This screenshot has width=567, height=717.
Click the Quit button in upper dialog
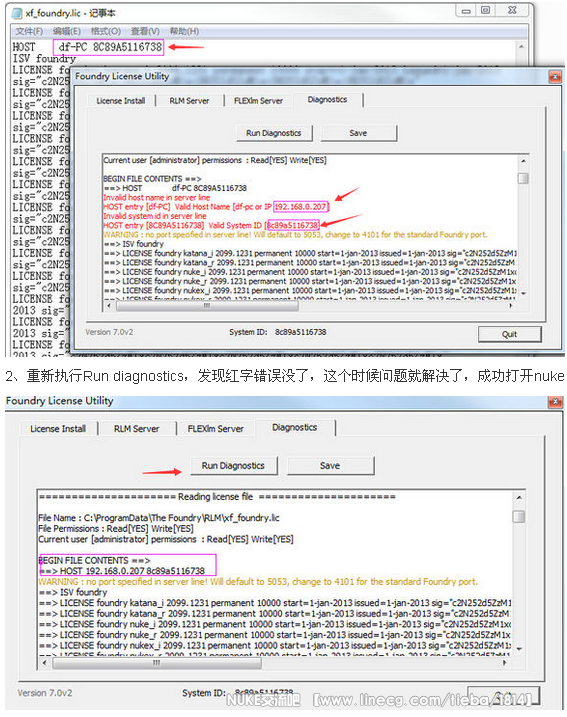pos(509,334)
